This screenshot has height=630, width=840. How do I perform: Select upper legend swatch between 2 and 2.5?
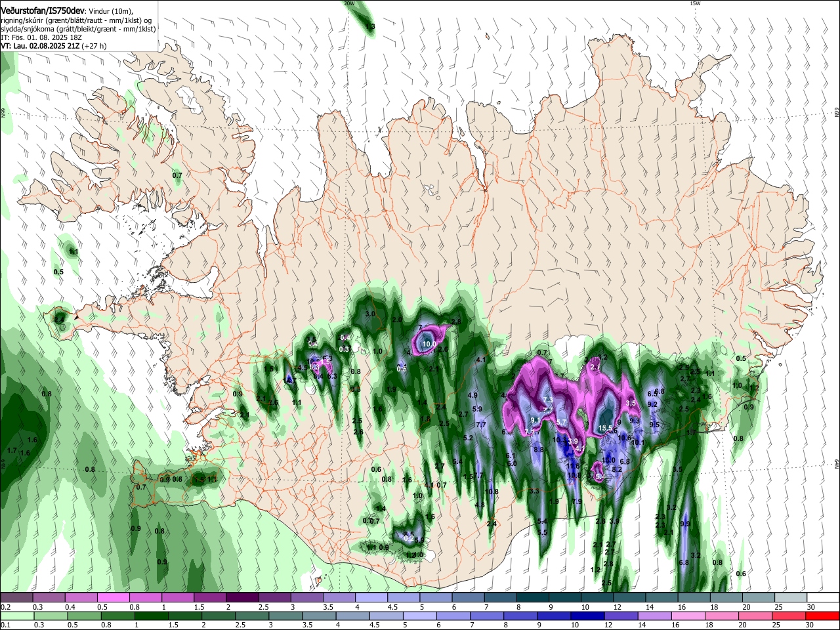241,598
